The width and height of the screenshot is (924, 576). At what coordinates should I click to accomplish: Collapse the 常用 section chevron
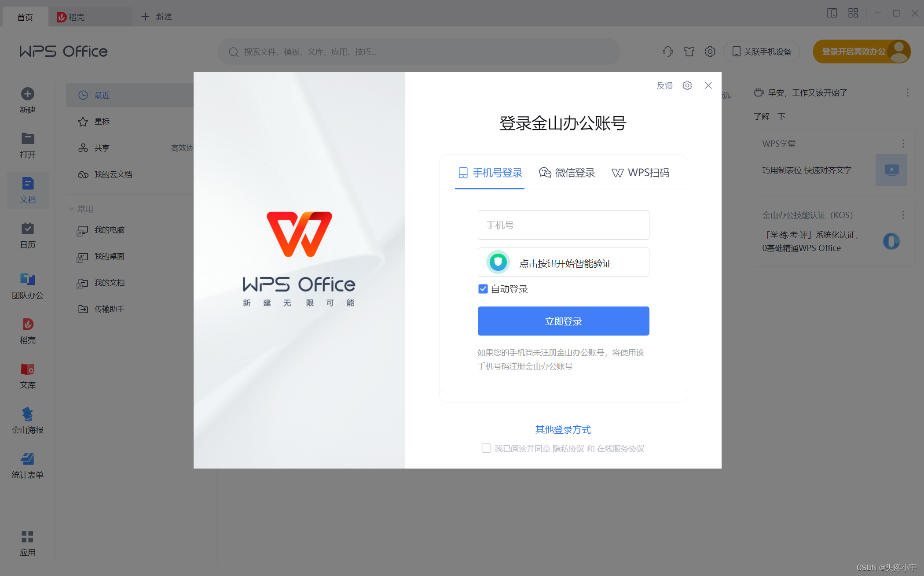[71, 209]
